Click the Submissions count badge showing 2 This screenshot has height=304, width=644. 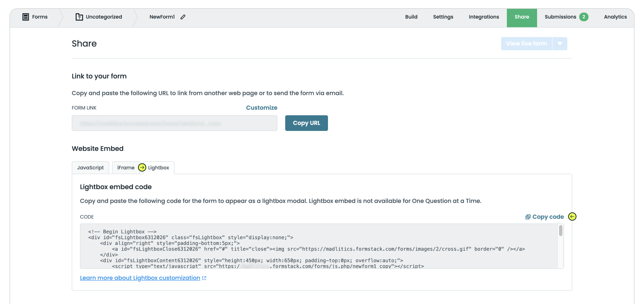584,17
